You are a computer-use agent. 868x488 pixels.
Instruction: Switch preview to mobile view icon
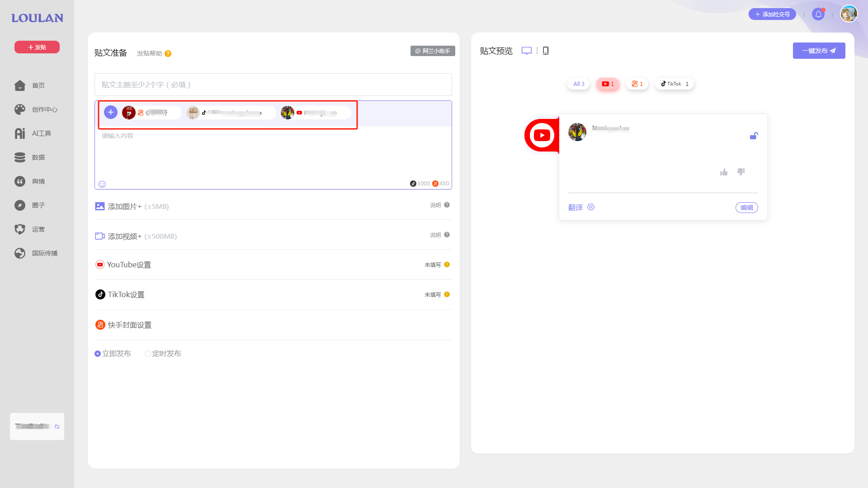pyautogui.click(x=546, y=51)
